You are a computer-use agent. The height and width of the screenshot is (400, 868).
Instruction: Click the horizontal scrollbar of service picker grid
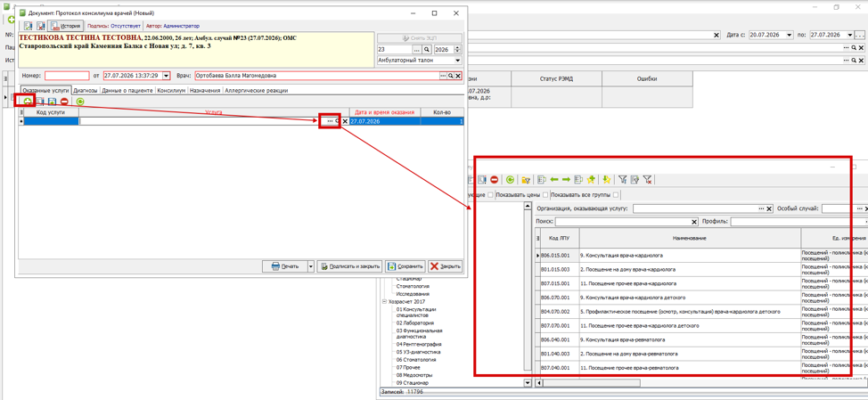[x=593, y=382]
